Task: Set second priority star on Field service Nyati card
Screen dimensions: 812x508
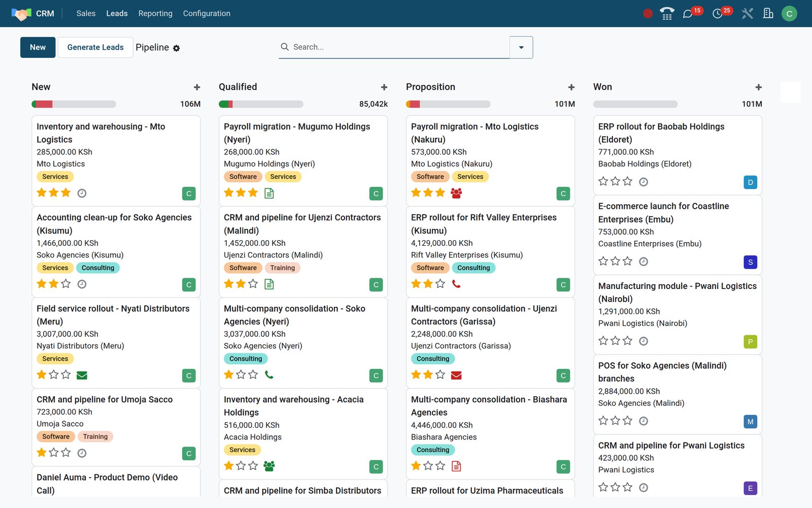Action: coord(54,374)
